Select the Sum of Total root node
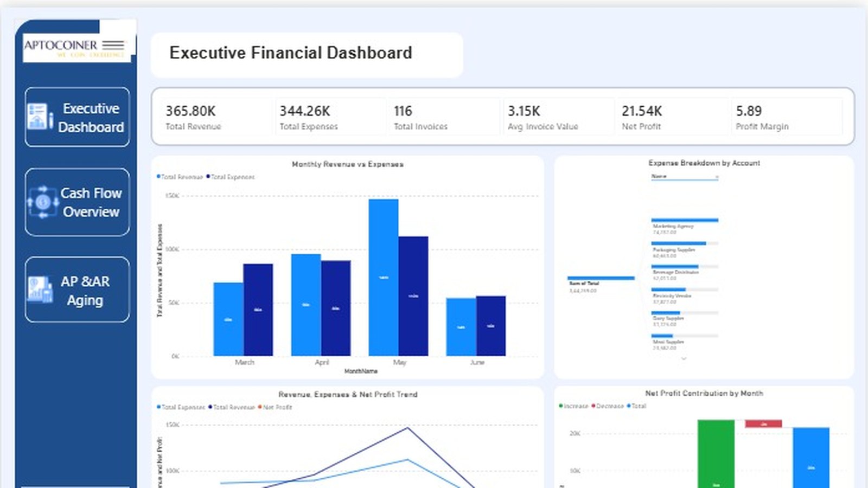The image size is (868, 488). [601, 284]
